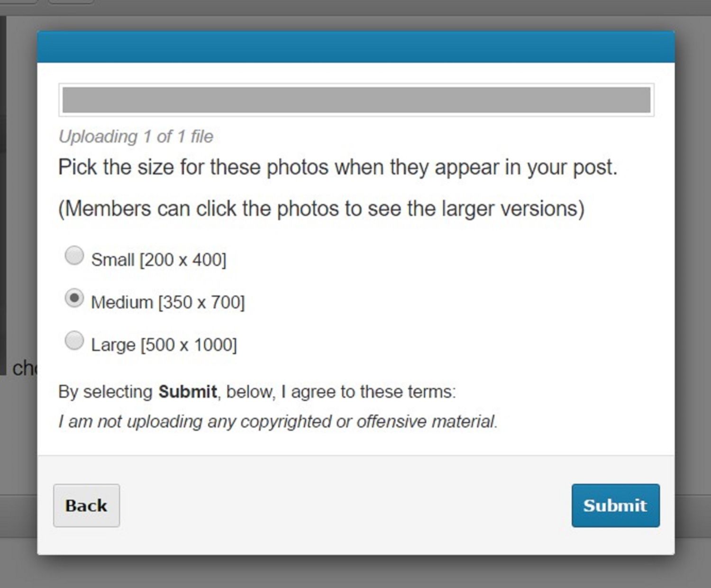Click the gray upload progress bar

pyautogui.click(x=356, y=100)
